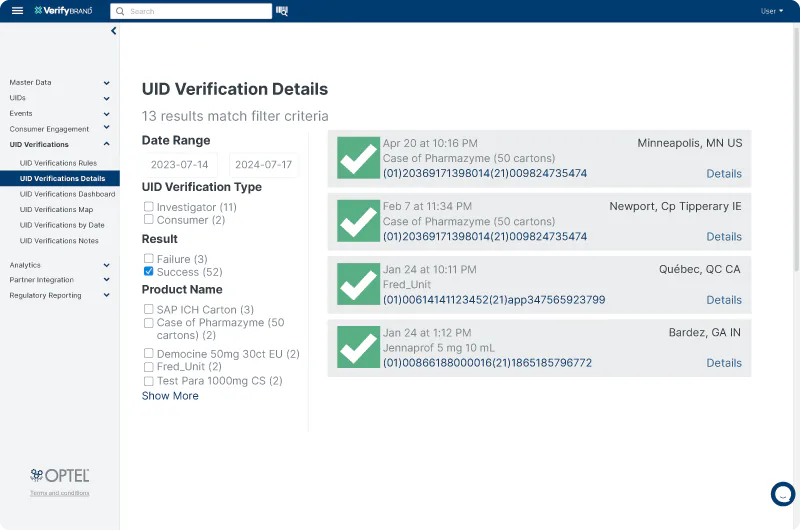Click the Fred_Unit product name in results
800x530 pixels.
(407, 285)
